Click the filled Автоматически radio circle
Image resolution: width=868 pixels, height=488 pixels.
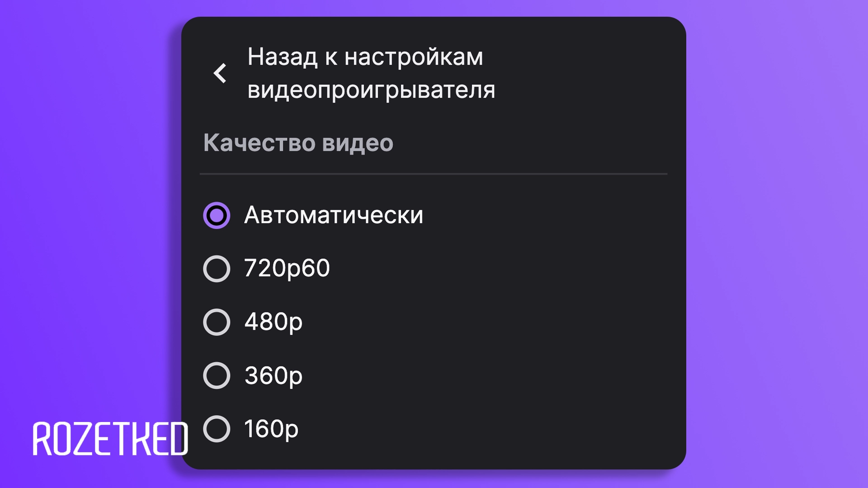point(217,215)
